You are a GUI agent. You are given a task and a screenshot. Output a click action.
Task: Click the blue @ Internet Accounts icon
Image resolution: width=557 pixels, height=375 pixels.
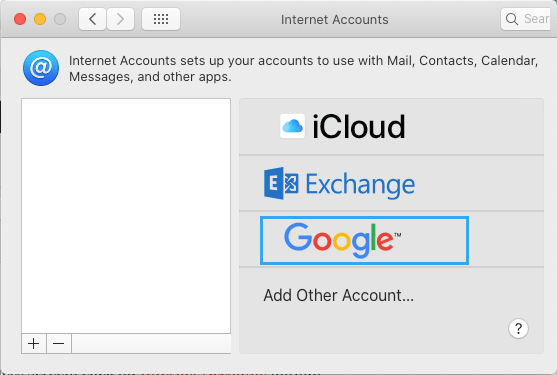41,68
